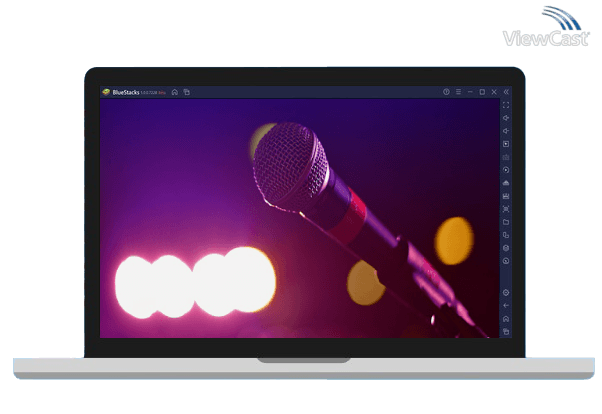Open the help circle icon in the title bar
602x414 pixels.
(x=446, y=92)
